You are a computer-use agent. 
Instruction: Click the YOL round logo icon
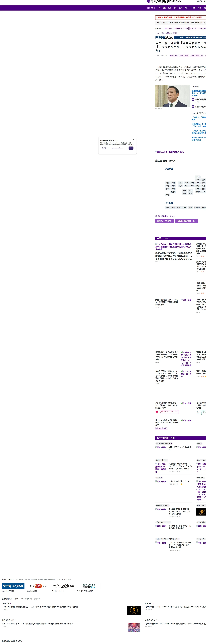point(148,1)
